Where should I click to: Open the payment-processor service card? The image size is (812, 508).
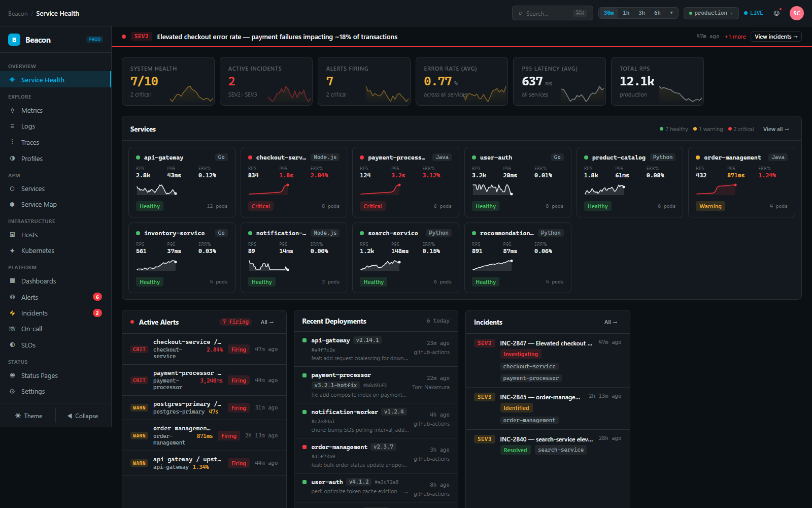point(405,182)
